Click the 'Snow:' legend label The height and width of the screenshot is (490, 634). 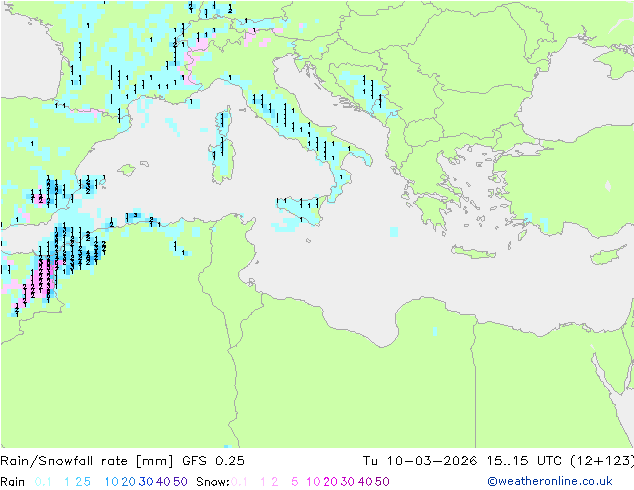pyautogui.click(x=213, y=482)
